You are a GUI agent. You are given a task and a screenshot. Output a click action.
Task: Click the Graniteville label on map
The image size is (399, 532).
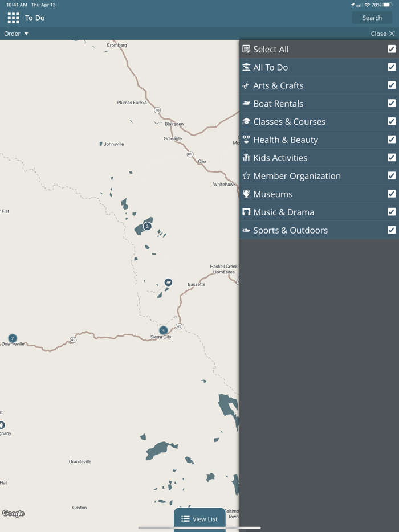[x=80, y=461]
